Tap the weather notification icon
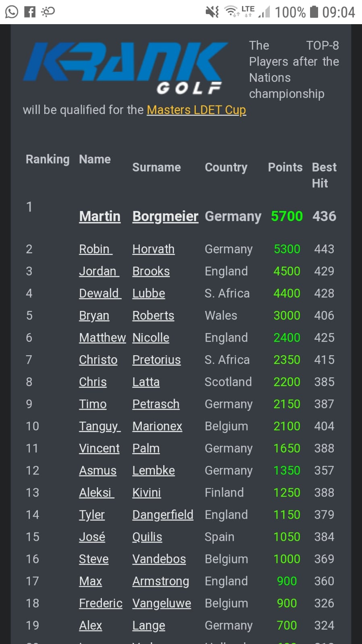The width and height of the screenshot is (362, 644). click(48, 12)
